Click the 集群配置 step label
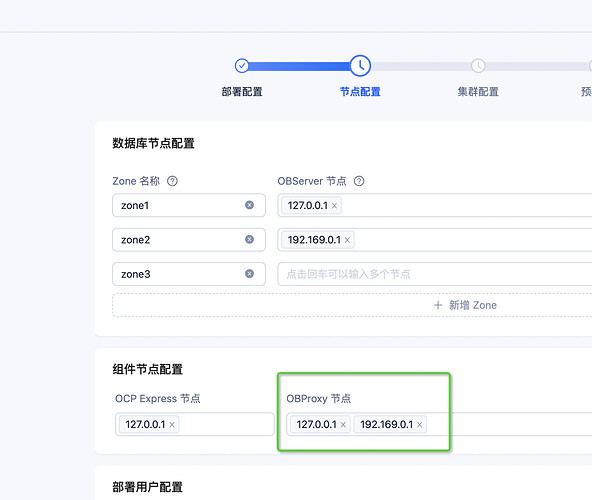The width and height of the screenshot is (592, 500). (x=478, y=92)
